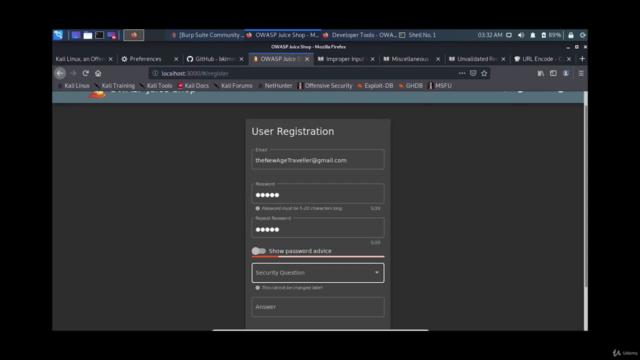Open the notifications bell icon
640x360 pixels.
[533, 35]
